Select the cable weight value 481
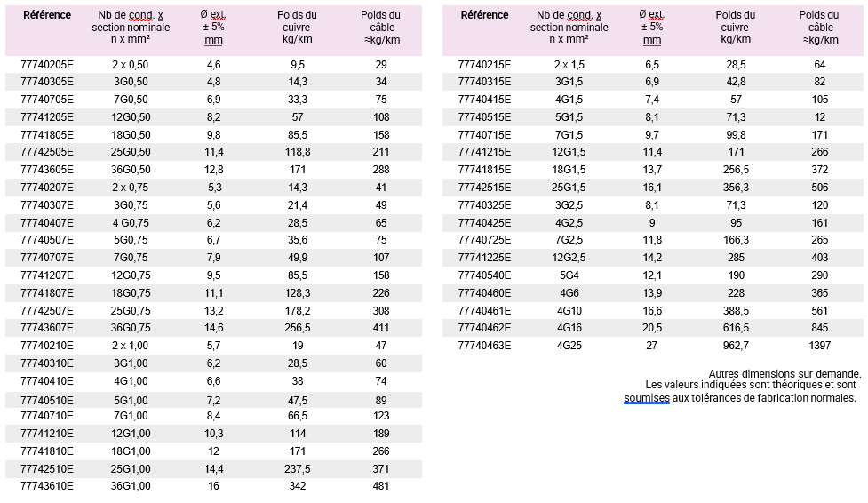Screen dimensions: 868x503 [381, 486]
